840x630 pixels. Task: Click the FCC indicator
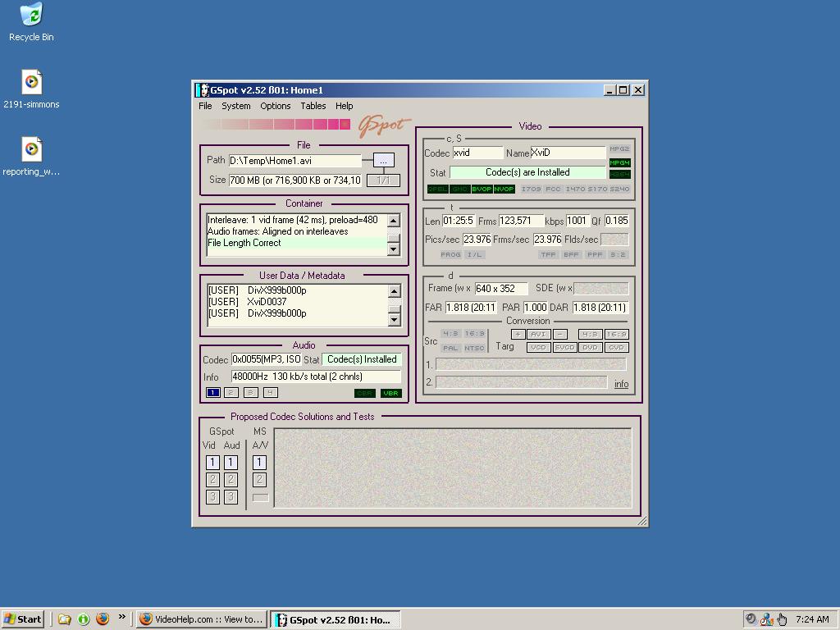click(553, 189)
